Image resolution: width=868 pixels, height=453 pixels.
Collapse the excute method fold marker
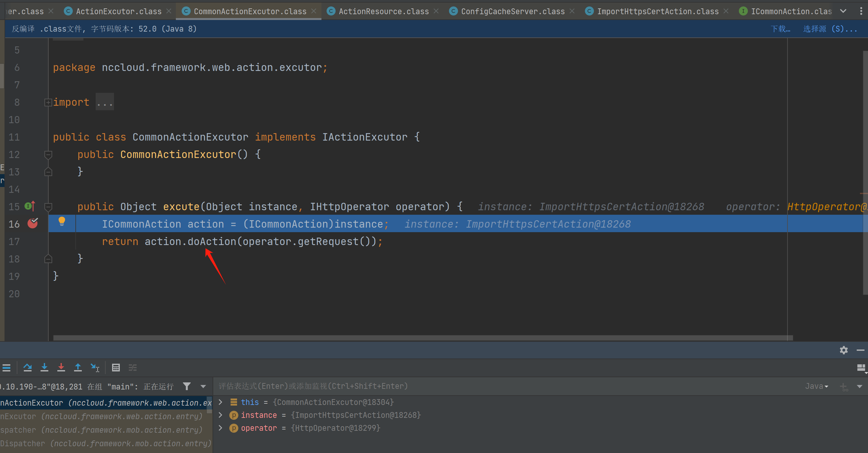[x=48, y=206]
